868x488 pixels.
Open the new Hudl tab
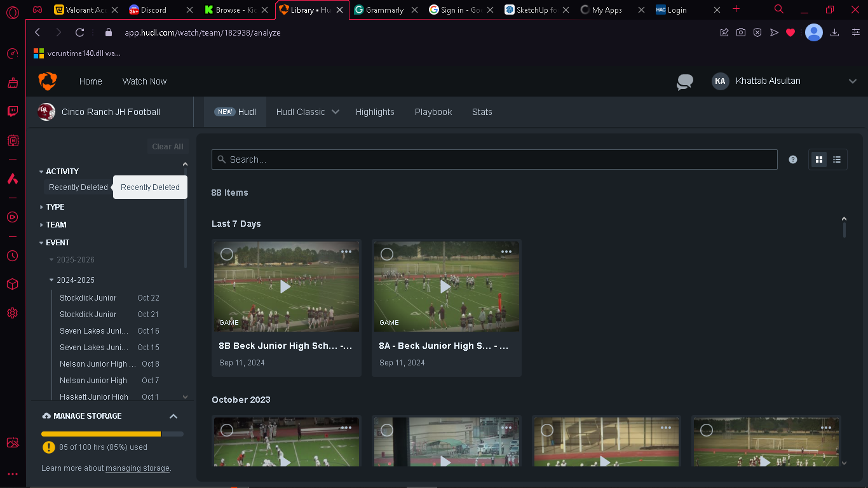coord(235,112)
